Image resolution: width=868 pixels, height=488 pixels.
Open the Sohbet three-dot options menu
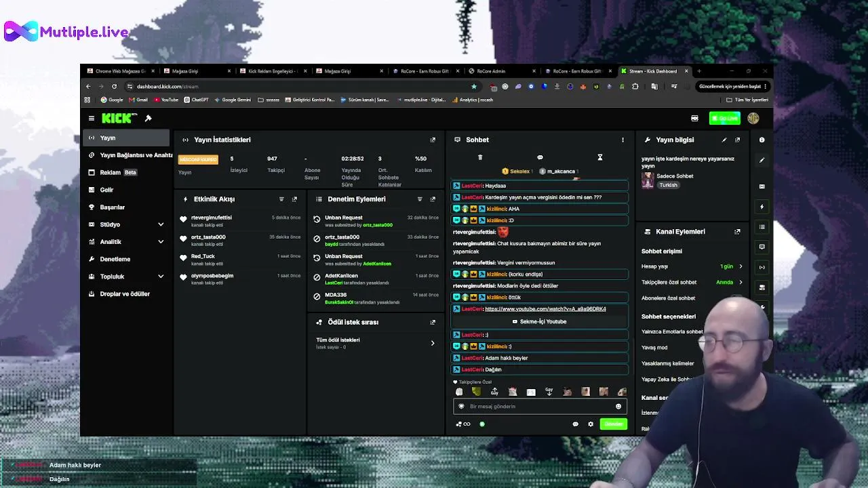(x=623, y=140)
